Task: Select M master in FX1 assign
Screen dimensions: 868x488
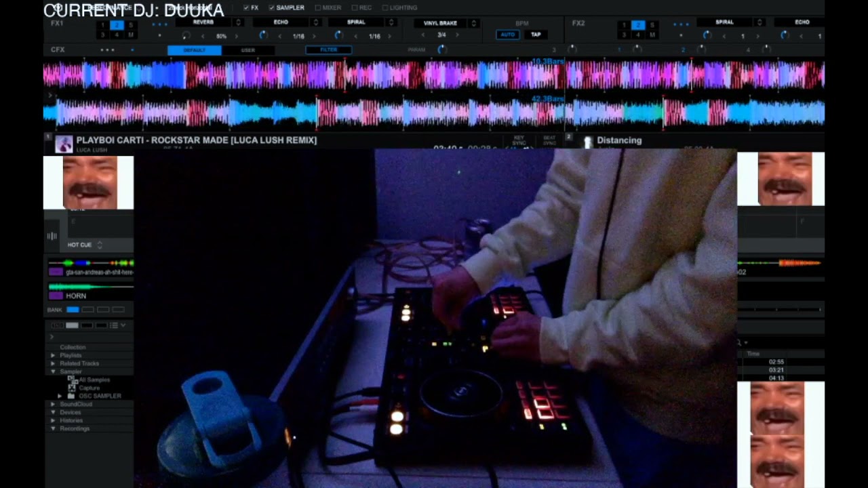Action: (131, 35)
